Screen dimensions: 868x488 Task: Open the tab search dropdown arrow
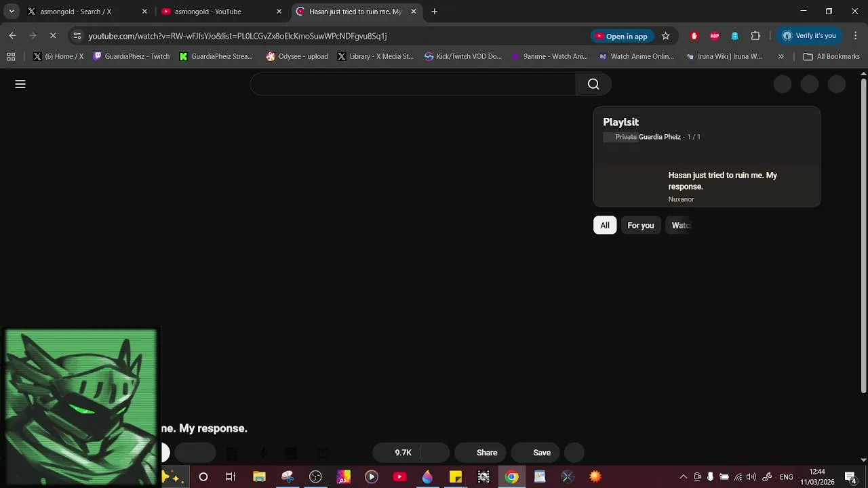12,12
